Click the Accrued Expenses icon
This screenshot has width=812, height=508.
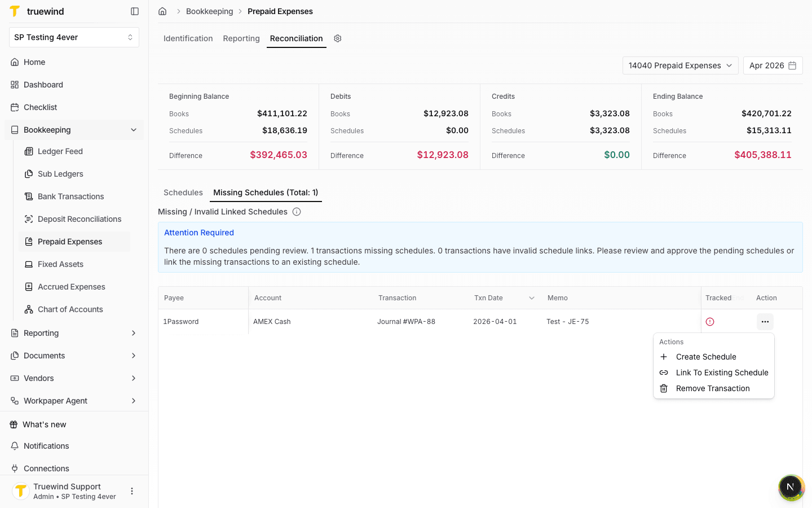pyautogui.click(x=29, y=287)
